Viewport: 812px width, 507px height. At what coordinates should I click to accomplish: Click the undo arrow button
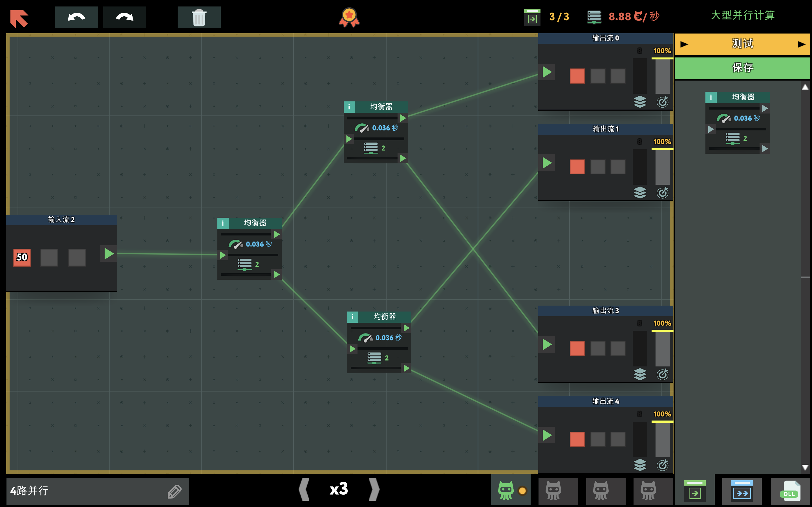tap(76, 17)
